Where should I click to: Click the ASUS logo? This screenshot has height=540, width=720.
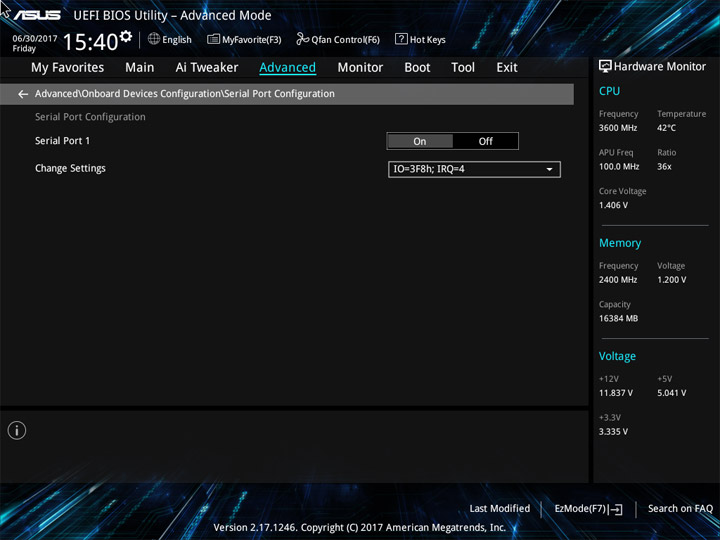pyautogui.click(x=37, y=15)
